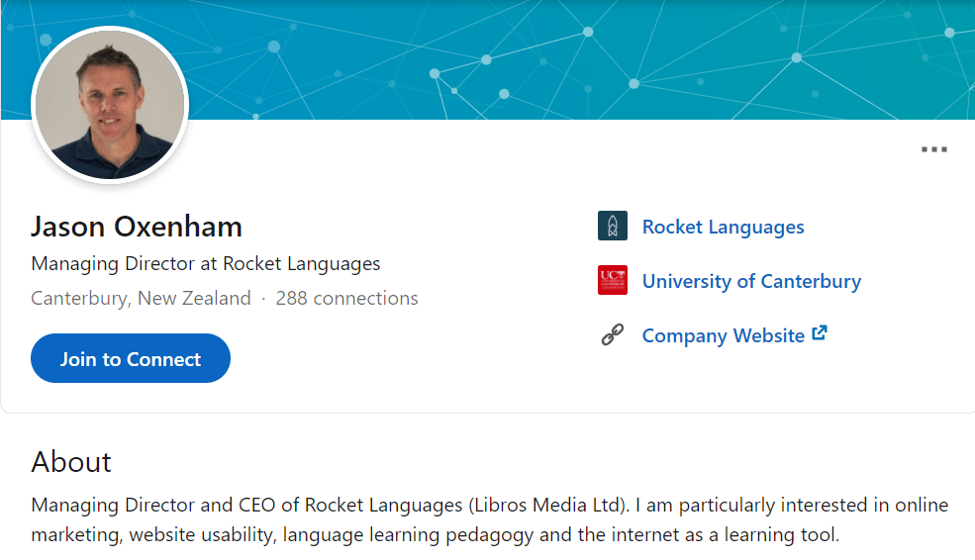Open the three-dot more options menu
Viewport: 975px width, 560px height.
934,149
